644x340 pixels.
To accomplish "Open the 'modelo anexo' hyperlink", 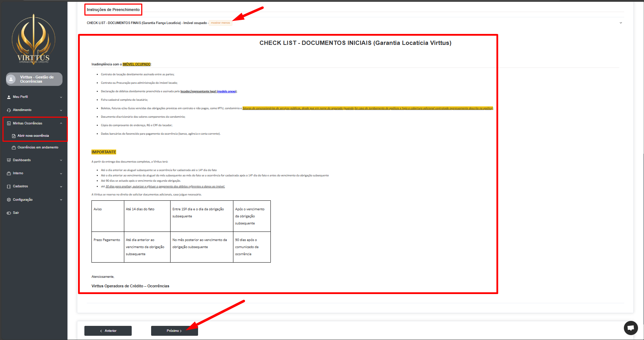I will point(227,91).
